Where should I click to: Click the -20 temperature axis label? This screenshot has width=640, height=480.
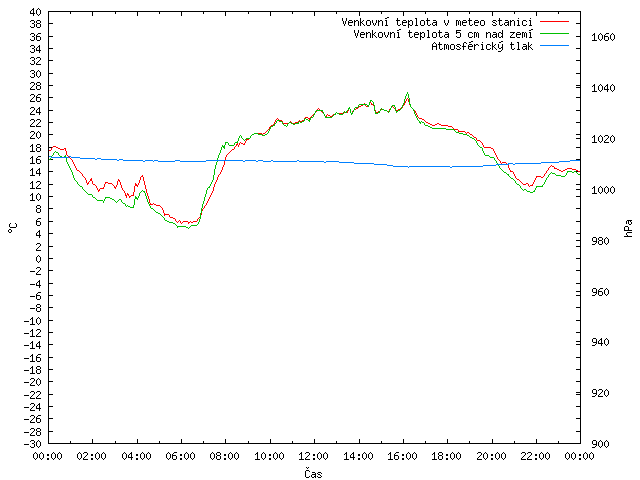33,382
